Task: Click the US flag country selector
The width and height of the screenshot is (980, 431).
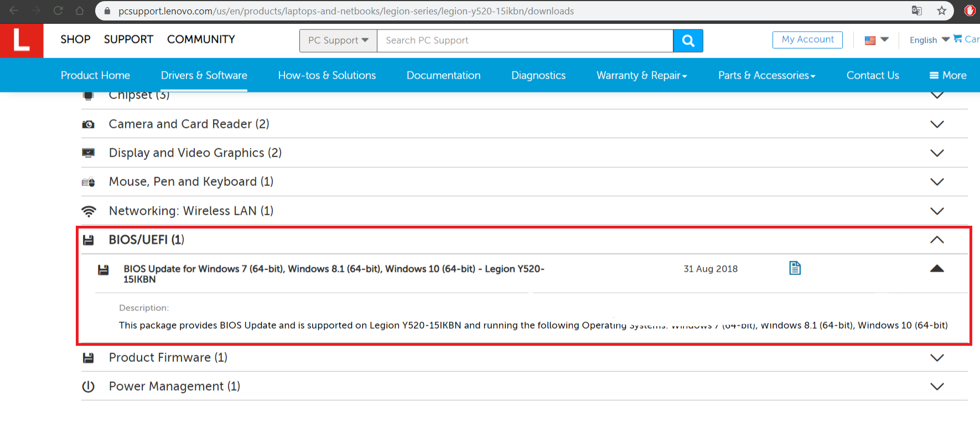Action: click(x=877, y=40)
